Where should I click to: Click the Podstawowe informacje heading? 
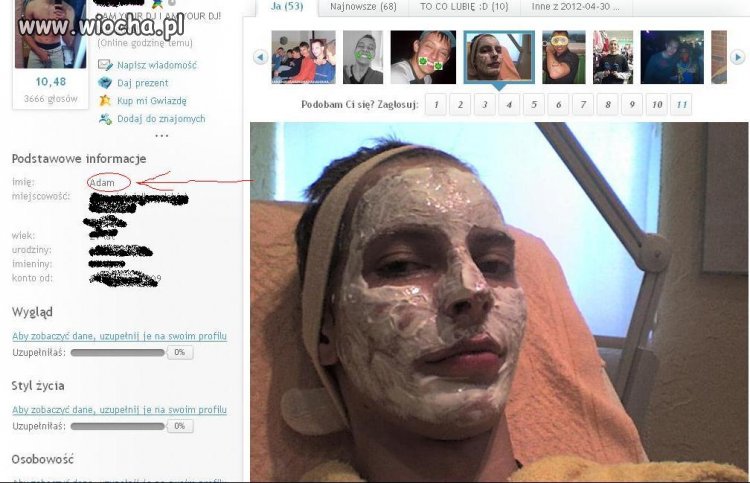(79, 159)
